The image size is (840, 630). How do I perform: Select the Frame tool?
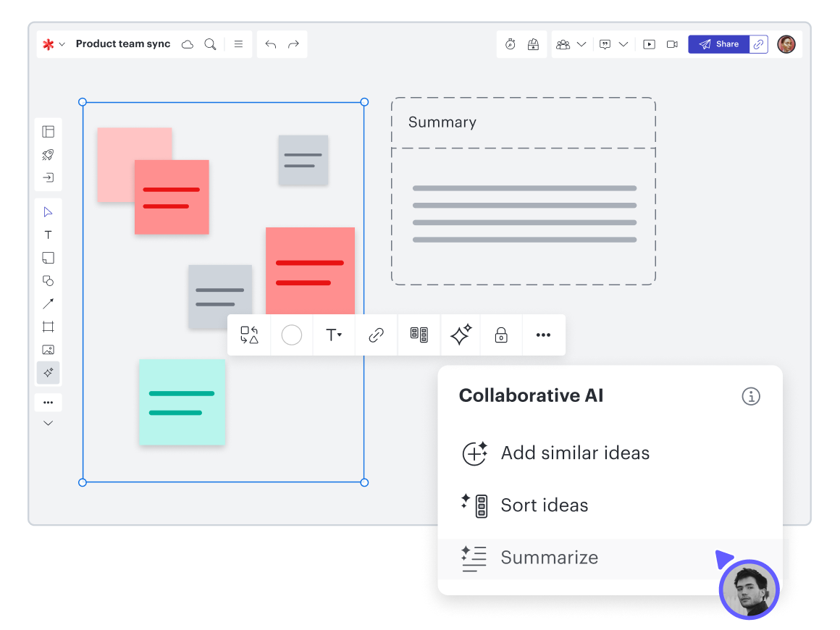coord(48,327)
